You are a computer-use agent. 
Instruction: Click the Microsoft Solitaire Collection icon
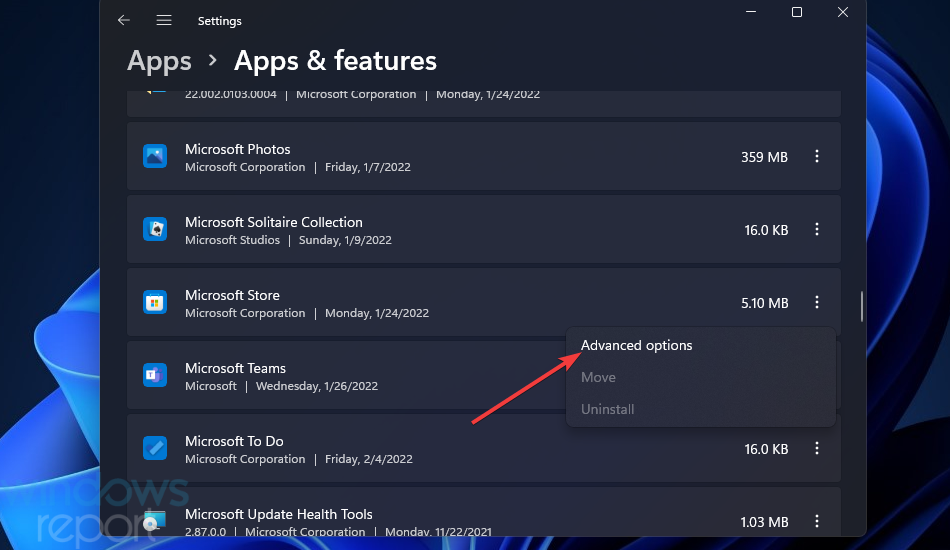coord(155,230)
